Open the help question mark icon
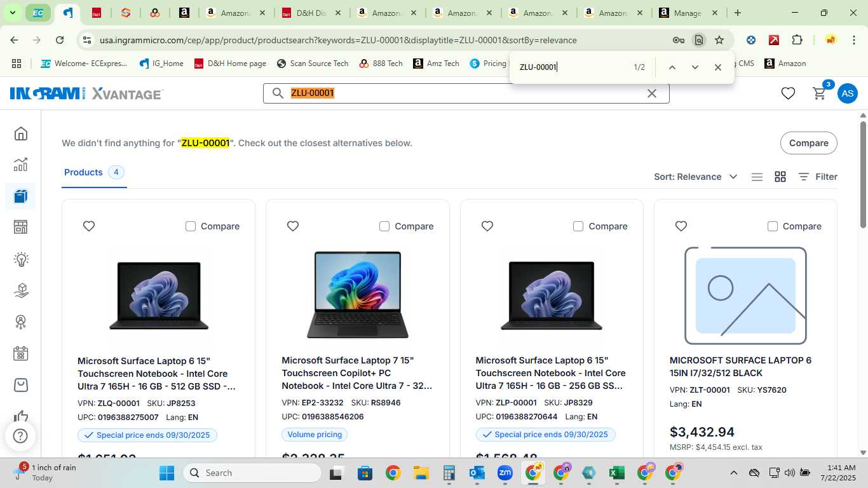 [x=20, y=436]
